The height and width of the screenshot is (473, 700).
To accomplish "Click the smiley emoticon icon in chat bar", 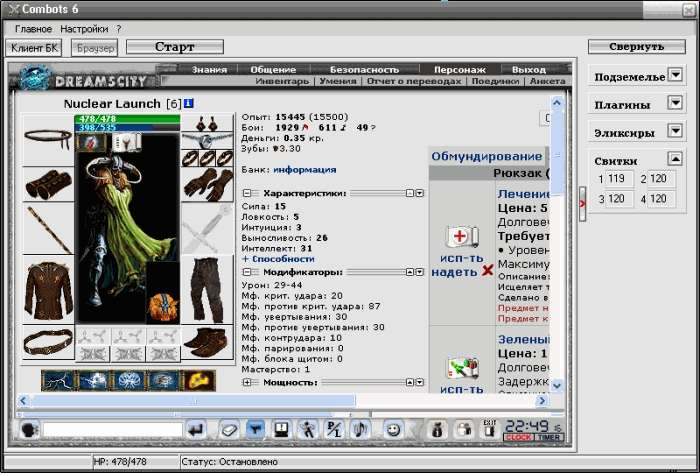I will pyautogui.click(x=393, y=430).
